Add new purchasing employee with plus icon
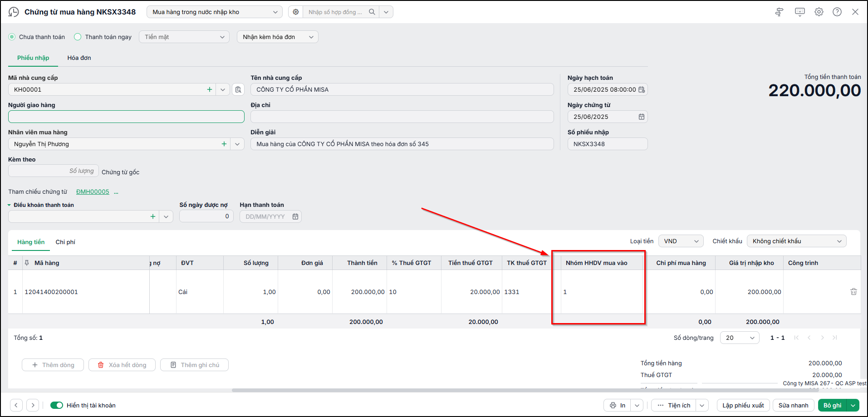Viewport: 868px width, 417px height. (x=224, y=144)
